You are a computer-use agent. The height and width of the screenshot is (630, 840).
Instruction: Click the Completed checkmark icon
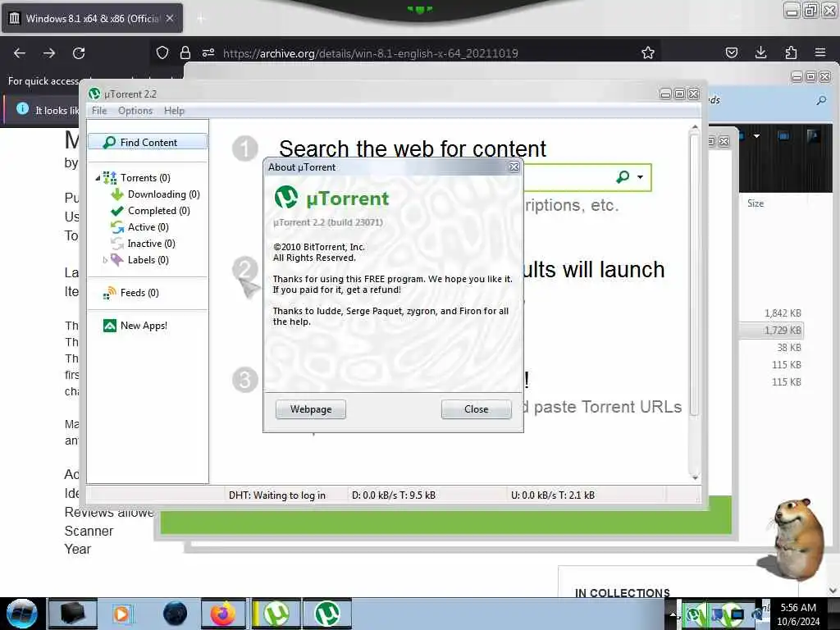pos(116,211)
